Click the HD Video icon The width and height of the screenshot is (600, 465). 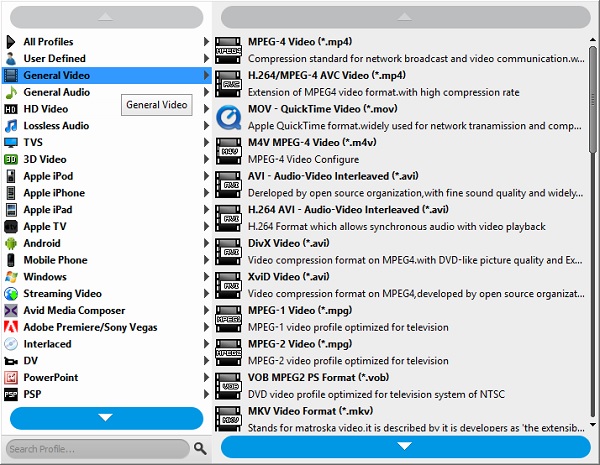[11, 109]
